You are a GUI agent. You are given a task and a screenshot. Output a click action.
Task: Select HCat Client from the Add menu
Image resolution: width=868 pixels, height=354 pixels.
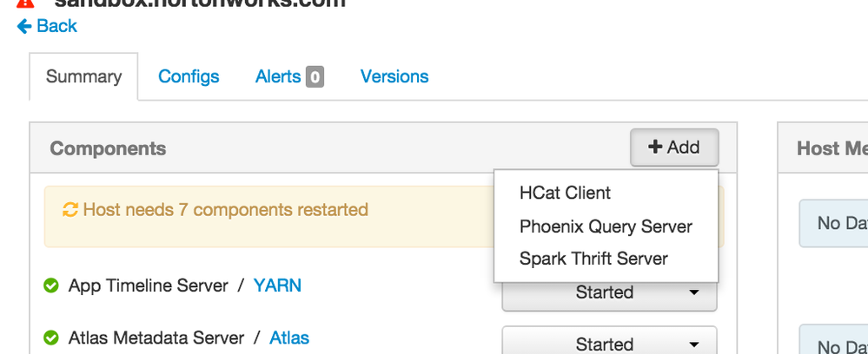point(565,193)
